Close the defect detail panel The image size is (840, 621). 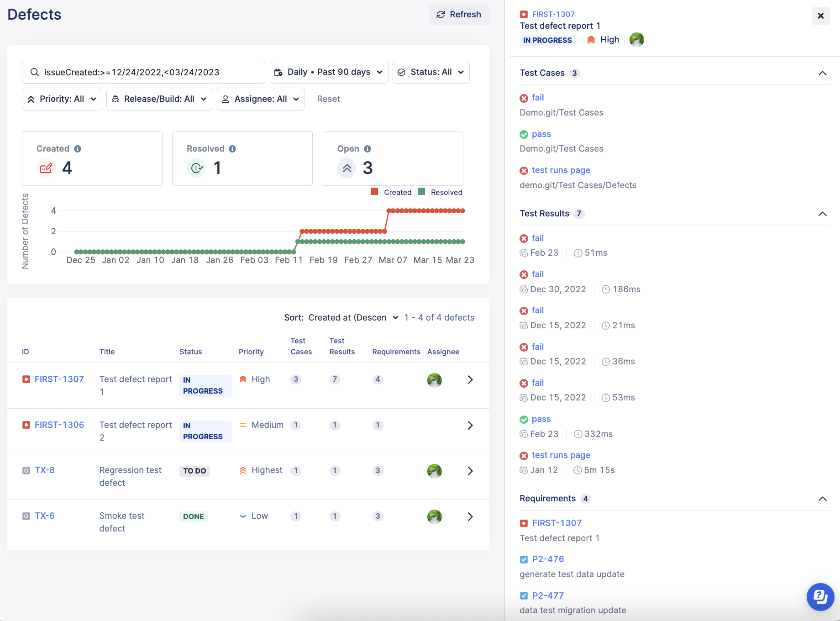coord(820,16)
